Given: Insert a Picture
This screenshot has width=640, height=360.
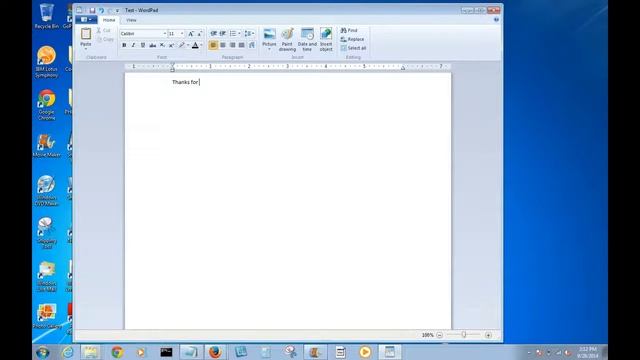Looking at the screenshot, I should point(269,36).
